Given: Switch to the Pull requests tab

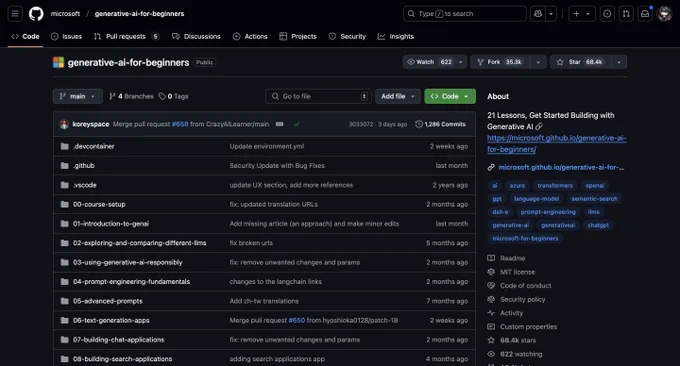Looking at the screenshot, I should [x=127, y=36].
